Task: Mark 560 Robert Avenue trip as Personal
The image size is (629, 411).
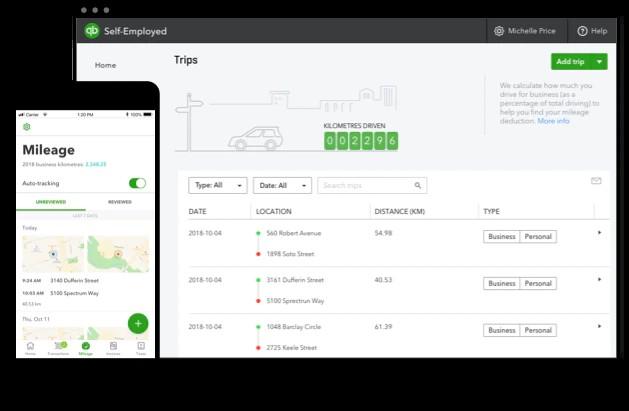Action: 538,237
